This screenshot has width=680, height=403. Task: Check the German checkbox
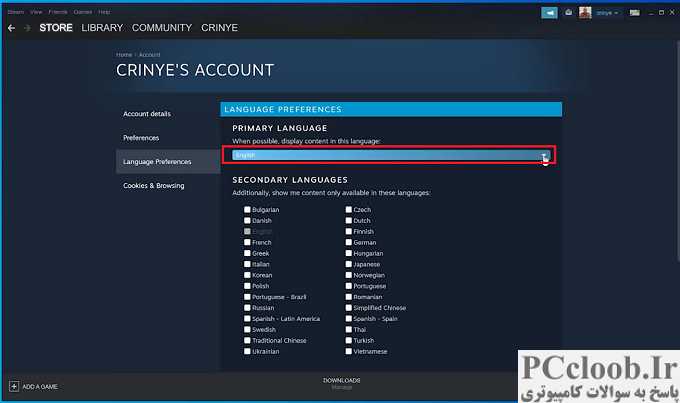coord(349,242)
